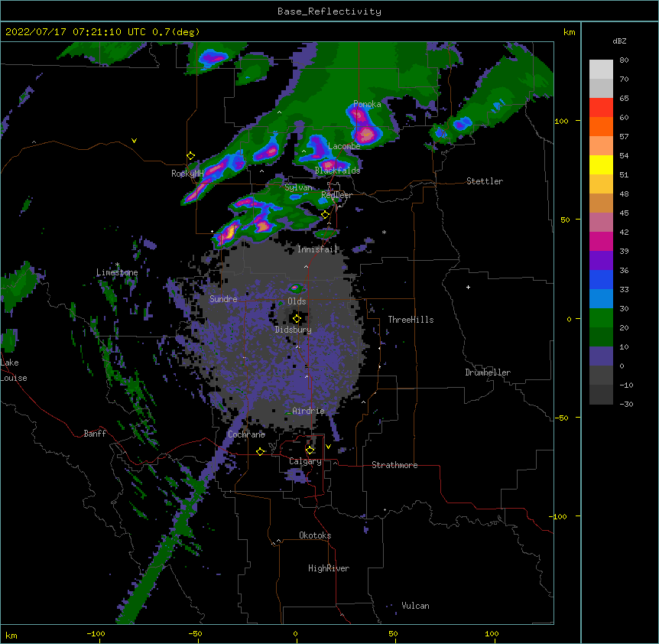Select the yellow diamond marker above Calgary
This screenshot has height=644, width=659.
click(310, 450)
